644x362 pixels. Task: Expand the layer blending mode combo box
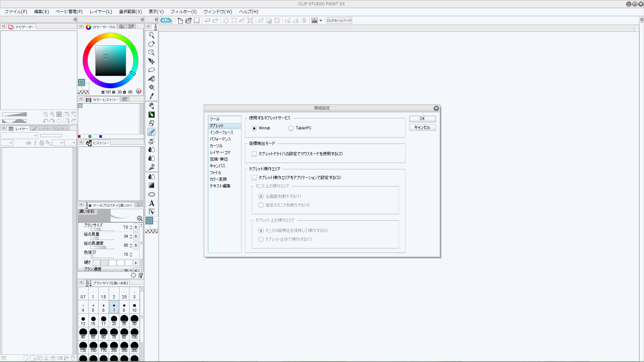[19, 136]
